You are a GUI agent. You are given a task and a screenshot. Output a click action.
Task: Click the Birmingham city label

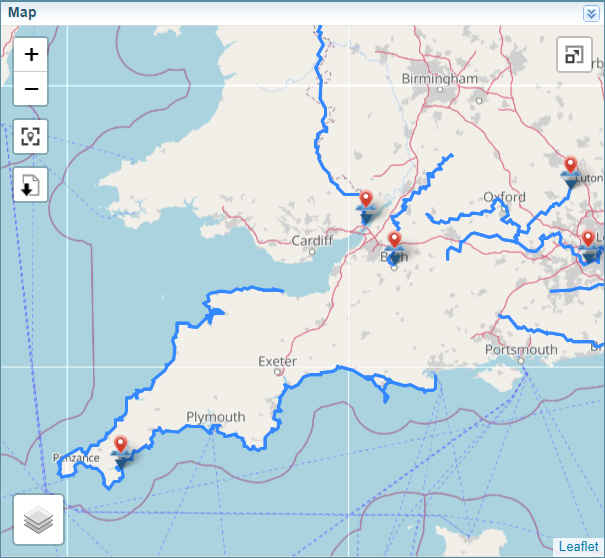coord(439,78)
